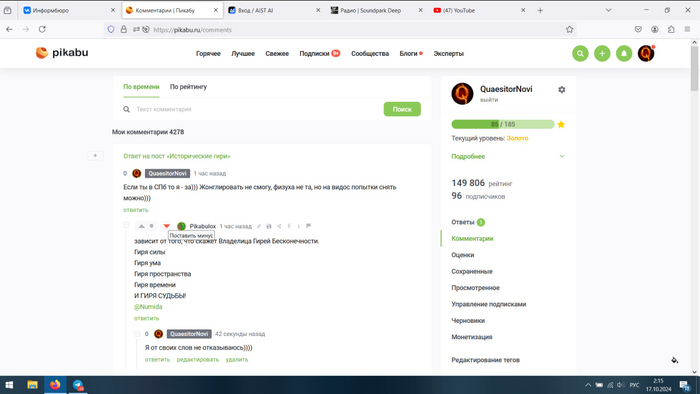Expand the post with the plus button
700x394 pixels.
coord(95,156)
